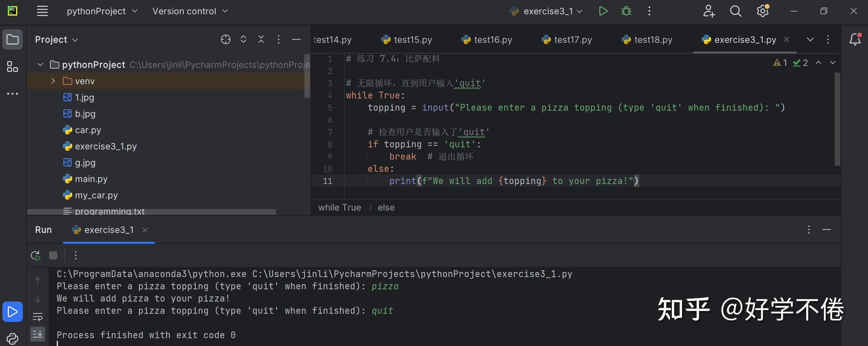Open the Search Everywhere tool
This screenshot has width=868, height=346.
point(735,11)
